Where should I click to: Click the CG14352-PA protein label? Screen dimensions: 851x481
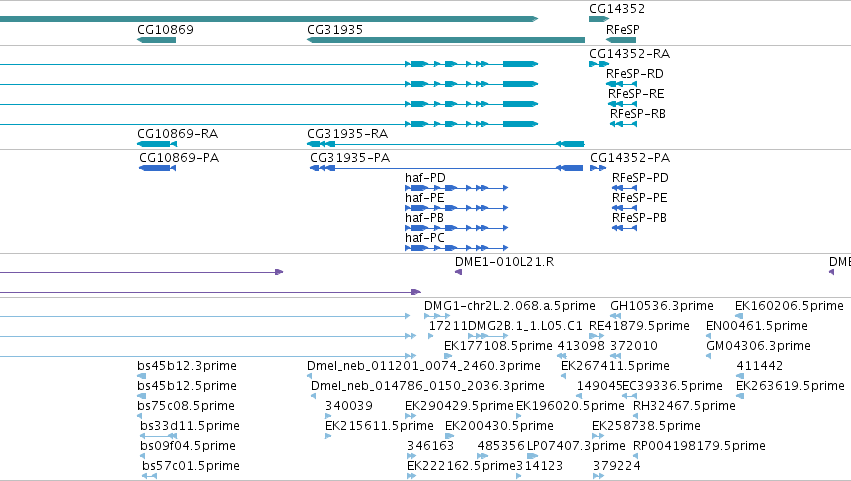pos(630,158)
